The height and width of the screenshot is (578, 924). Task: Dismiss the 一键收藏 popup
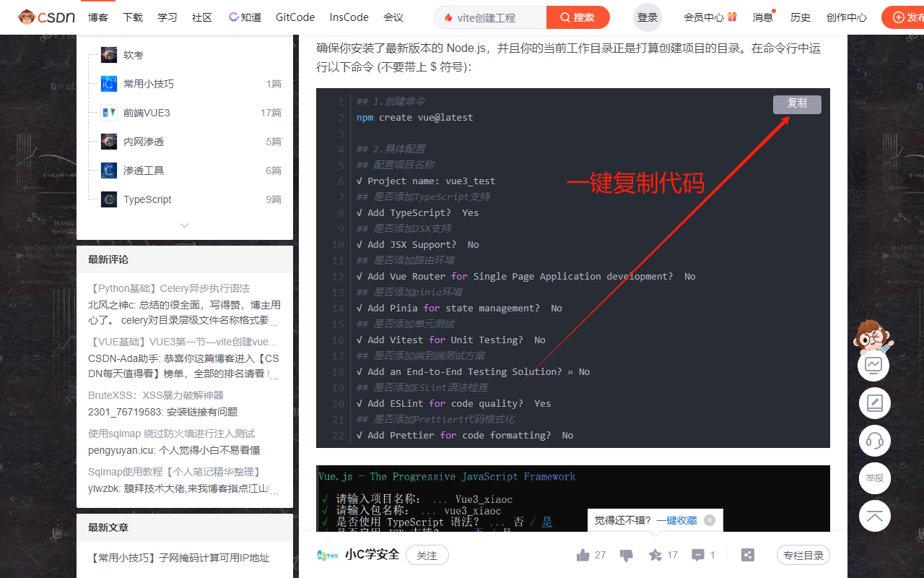709,519
